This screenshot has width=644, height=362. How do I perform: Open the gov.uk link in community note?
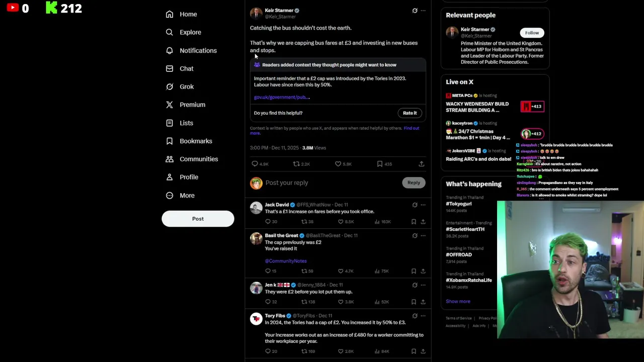click(x=282, y=97)
